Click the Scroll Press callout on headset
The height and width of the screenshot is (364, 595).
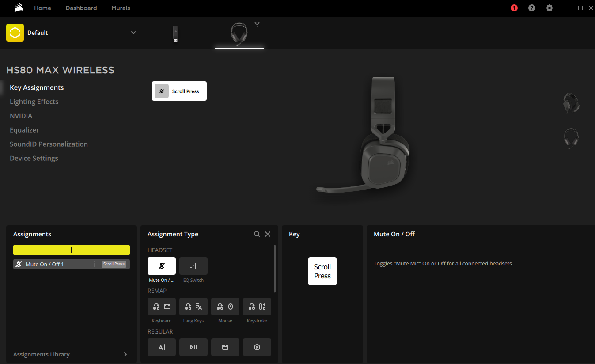pos(179,91)
